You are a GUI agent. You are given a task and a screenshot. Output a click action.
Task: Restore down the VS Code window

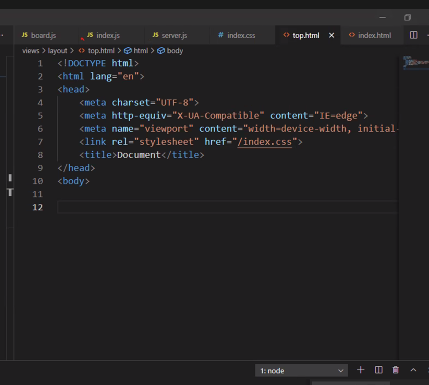(407, 17)
